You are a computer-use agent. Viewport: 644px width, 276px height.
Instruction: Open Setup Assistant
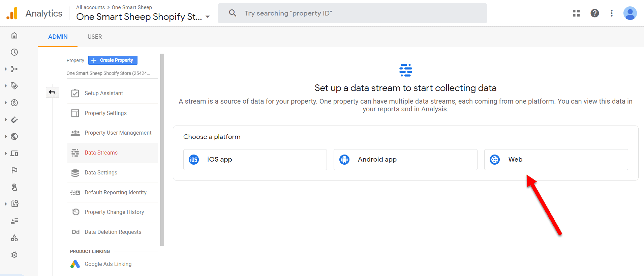[113, 93]
